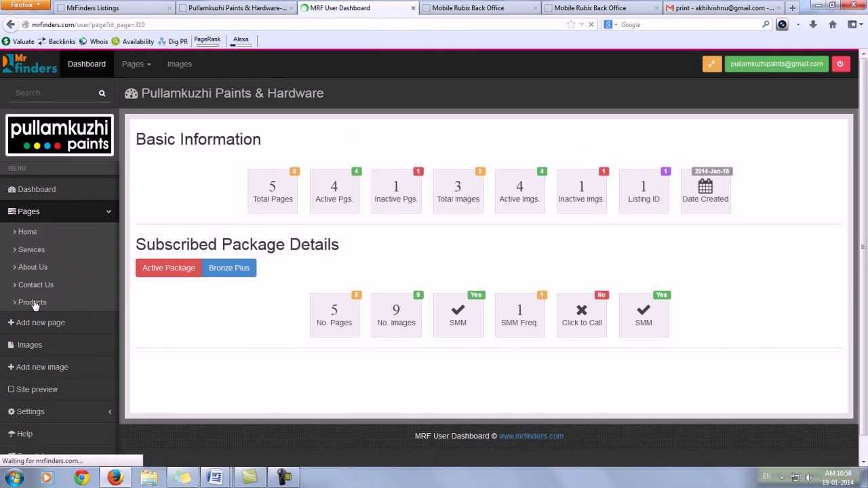The height and width of the screenshot is (488, 868).
Task: Expand the Pages dropdown in top navbar
Action: coord(136,64)
